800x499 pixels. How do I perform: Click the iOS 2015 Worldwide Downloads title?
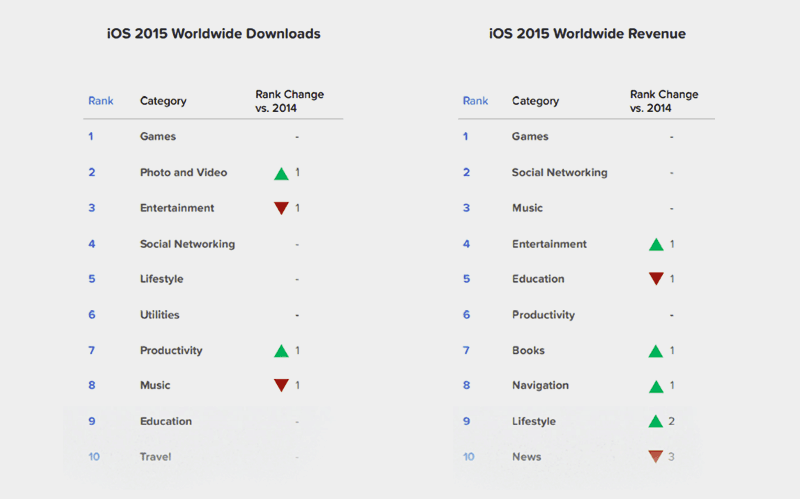click(214, 34)
